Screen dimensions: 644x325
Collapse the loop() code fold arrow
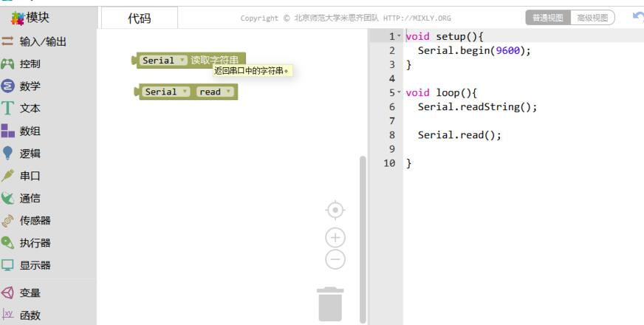(x=398, y=92)
